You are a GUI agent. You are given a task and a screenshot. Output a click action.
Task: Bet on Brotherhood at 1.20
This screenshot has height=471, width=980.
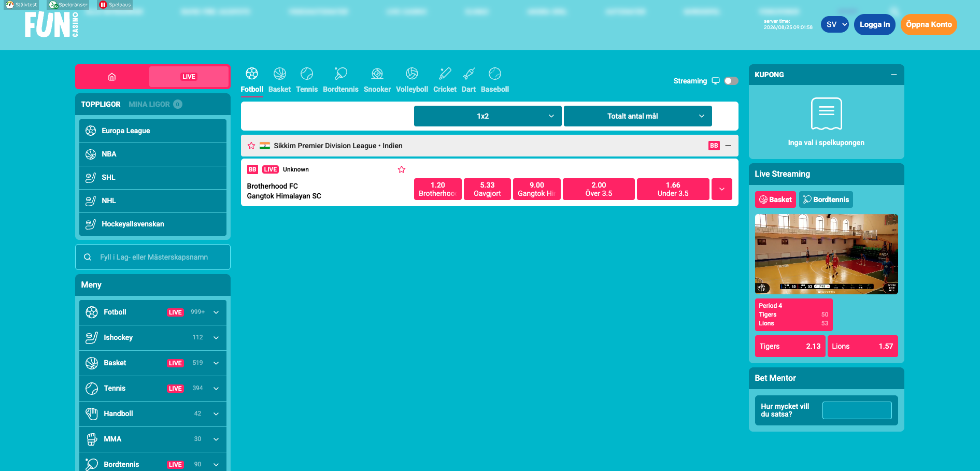coord(438,189)
